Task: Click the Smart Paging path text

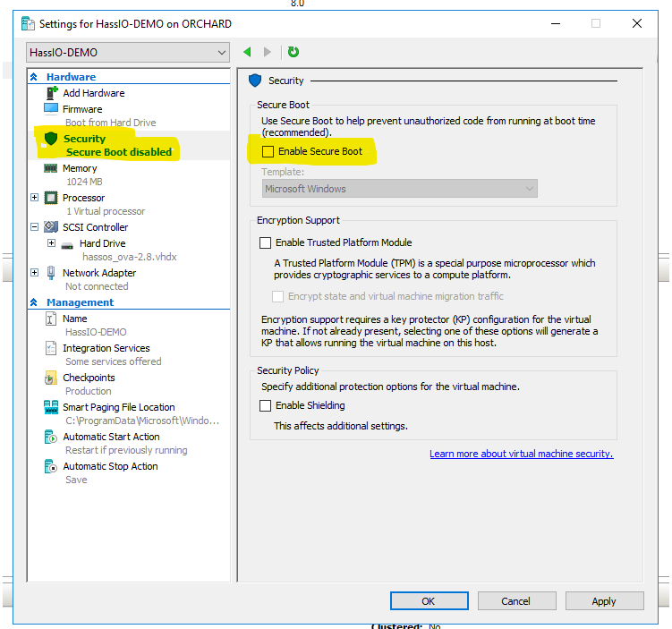Action: click(142, 421)
